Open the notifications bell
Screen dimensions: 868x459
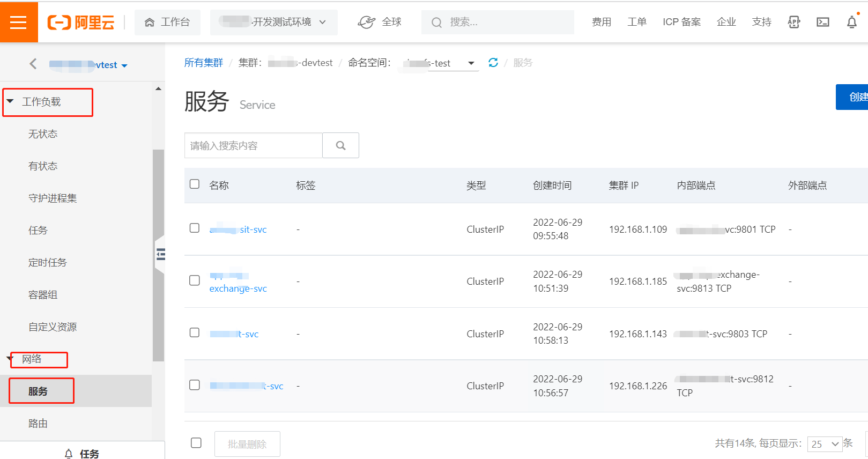point(852,22)
